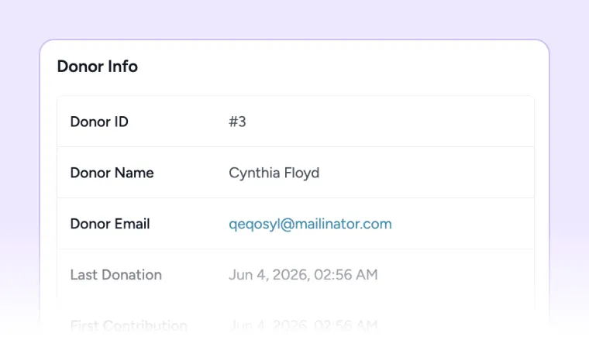Select the 'Donor Info' heading
The width and height of the screenshot is (589, 364).
[x=98, y=67]
